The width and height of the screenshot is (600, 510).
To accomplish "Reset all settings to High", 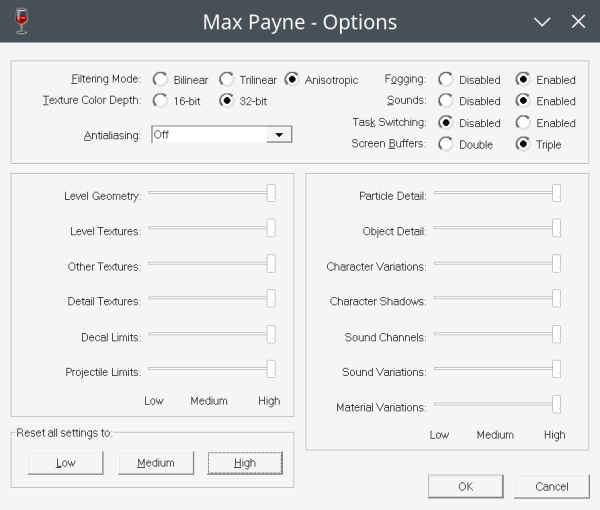I will [x=245, y=463].
